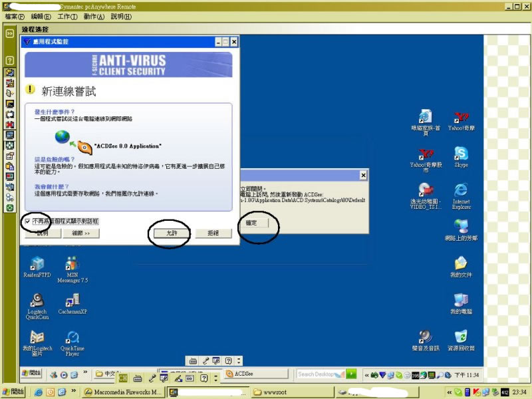Open the 動作(A) menu
This screenshot has height=399, width=532.
(x=94, y=16)
